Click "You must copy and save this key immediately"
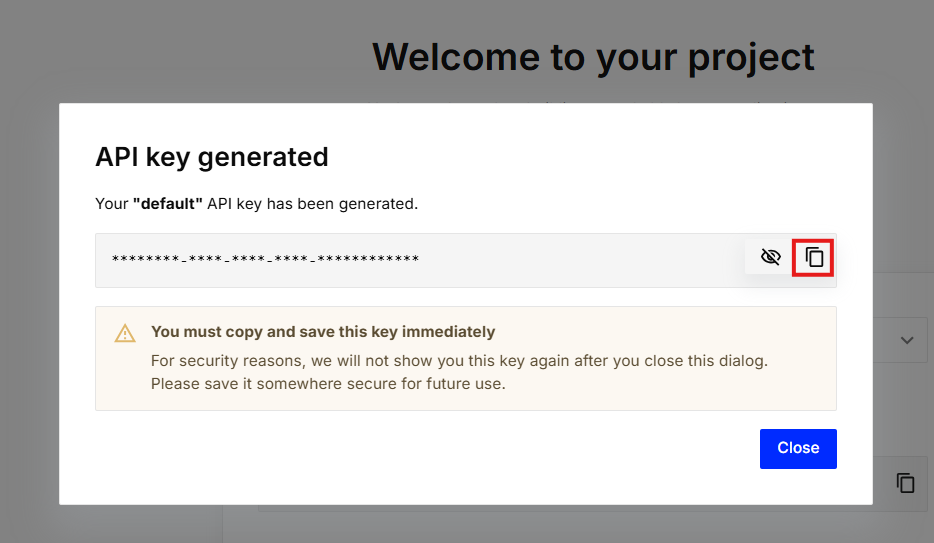This screenshot has width=934, height=543. click(x=322, y=332)
